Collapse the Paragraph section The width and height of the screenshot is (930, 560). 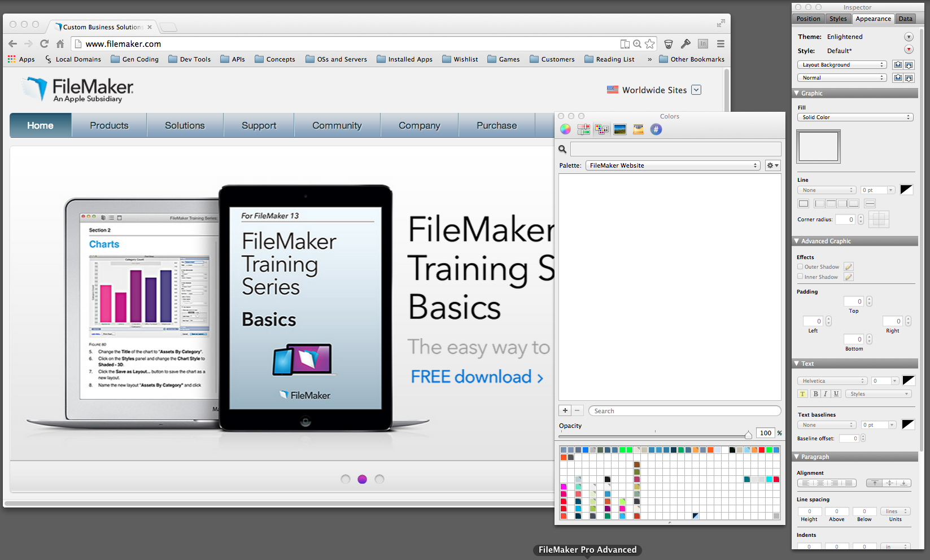797,457
